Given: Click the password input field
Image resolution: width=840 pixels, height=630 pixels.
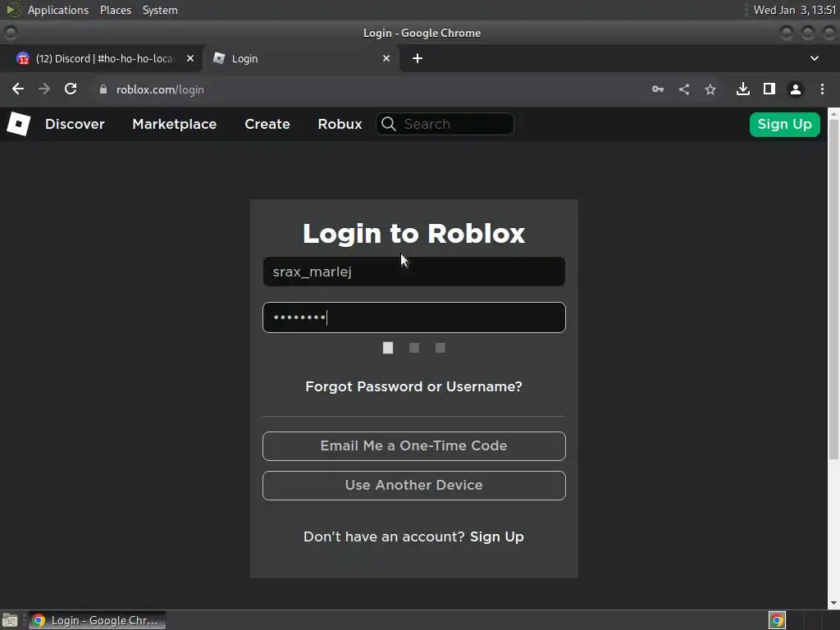Looking at the screenshot, I should (414, 317).
